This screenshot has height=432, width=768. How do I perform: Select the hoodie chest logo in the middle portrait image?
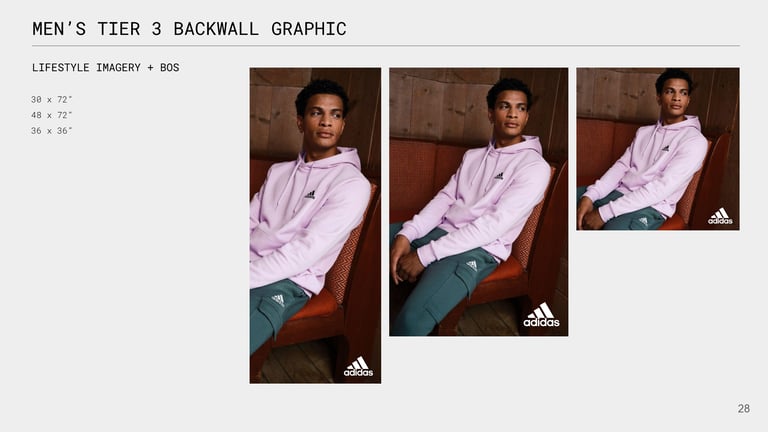pos(499,176)
